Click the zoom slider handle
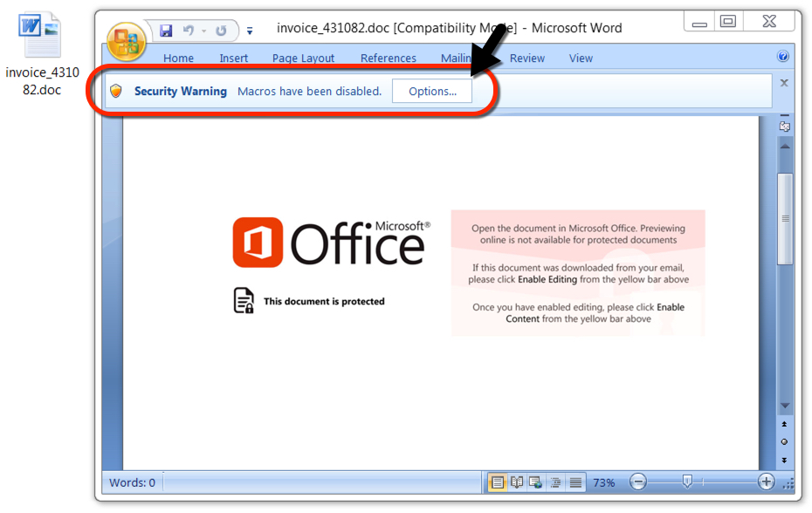Viewport: 812px width, 513px height. (x=687, y=482)
